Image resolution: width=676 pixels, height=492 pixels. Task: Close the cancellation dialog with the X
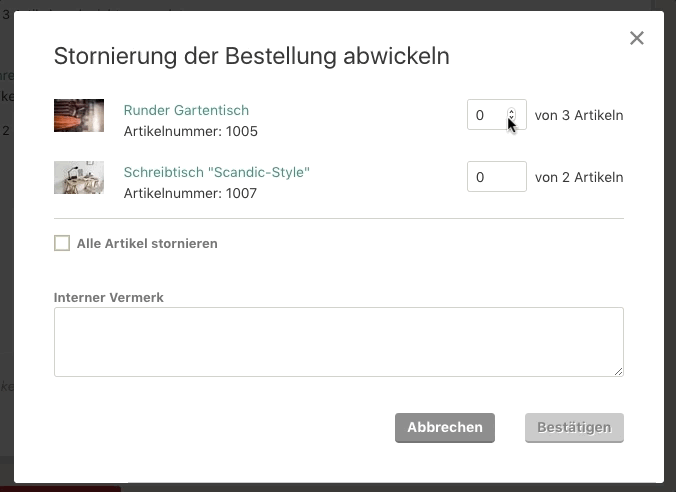point(637,38)
